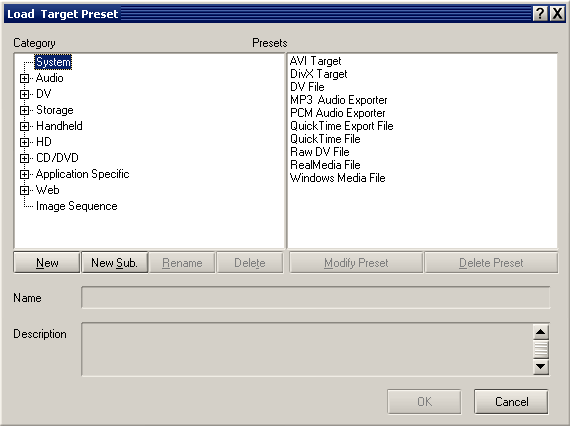Expand the Audio category node
570x426 pixels.
pyautogui.click(x=24, y=78)
